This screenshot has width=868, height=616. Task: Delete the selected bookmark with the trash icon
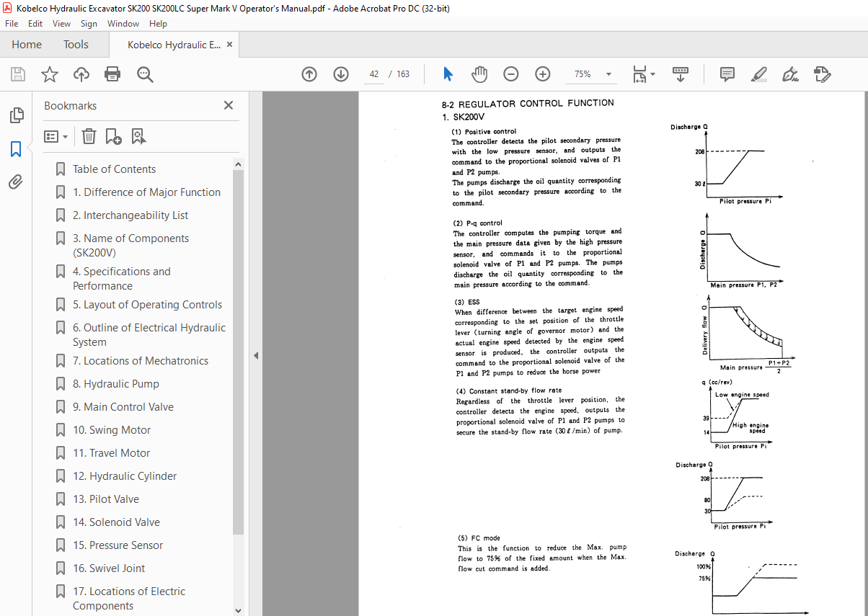pyautogui.click(x=89, y=136)
